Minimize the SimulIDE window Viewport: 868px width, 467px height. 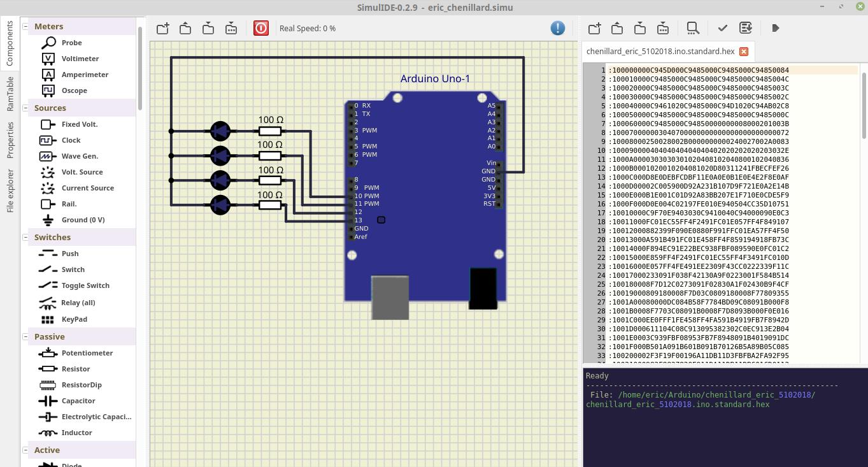(x=822, y=7)
